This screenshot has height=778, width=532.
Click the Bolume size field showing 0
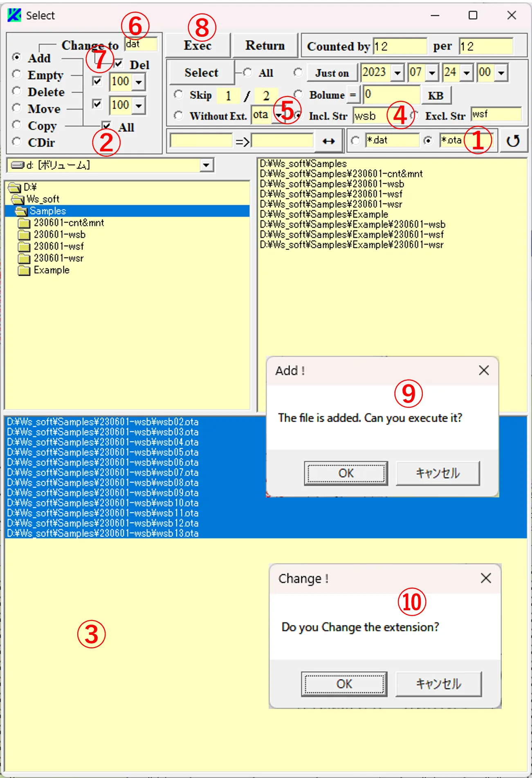[392, 94]
